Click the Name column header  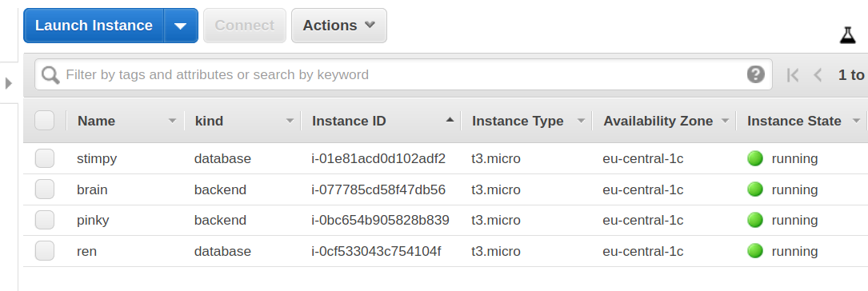tap(96, 121)
